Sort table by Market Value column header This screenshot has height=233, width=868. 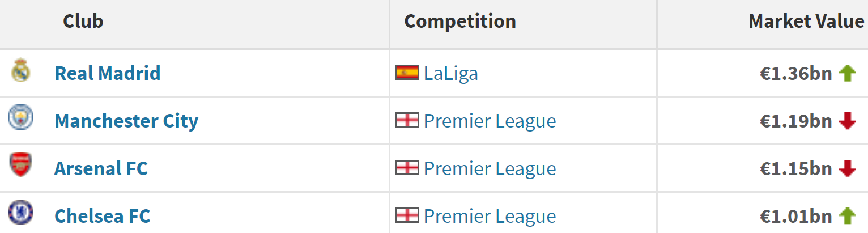point(806,22)
